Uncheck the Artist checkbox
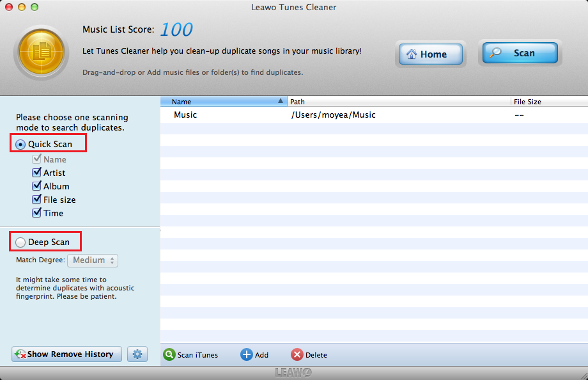588x380 pixels. tap(37, 173)
